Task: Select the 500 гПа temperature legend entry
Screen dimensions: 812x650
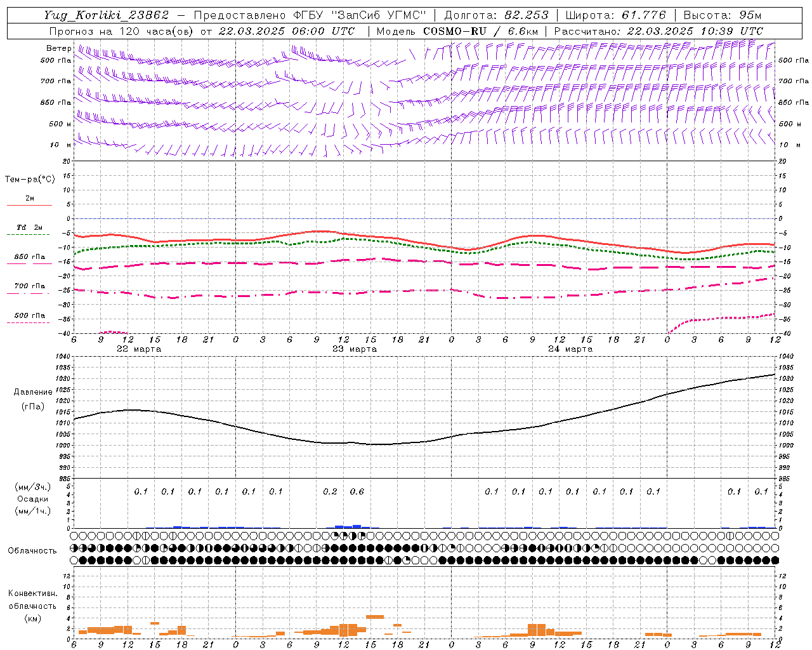Action: (29, 315)
